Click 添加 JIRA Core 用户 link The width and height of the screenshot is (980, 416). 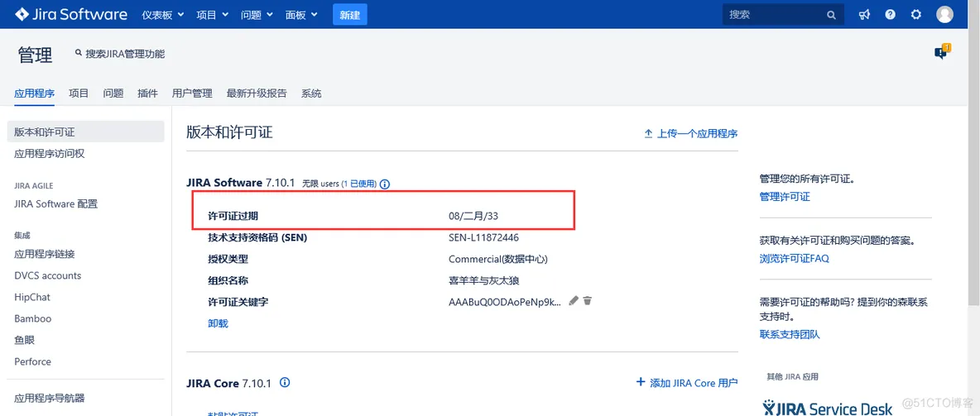(687, 383)
